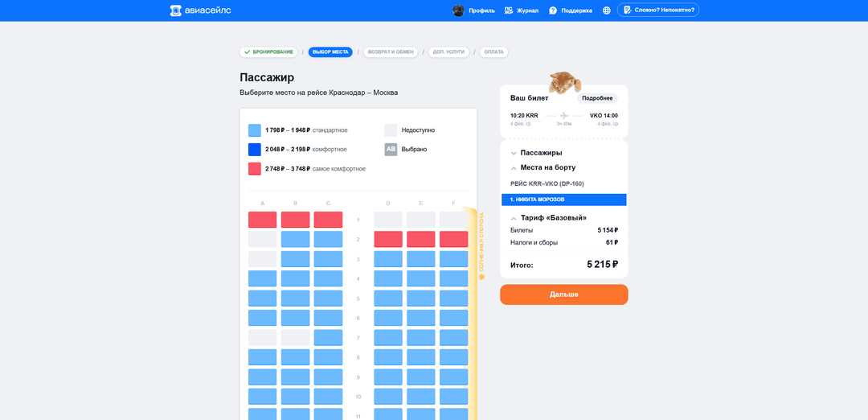
Task: Click the red самое комфортное legend swatch
Action: coord(255,168)
